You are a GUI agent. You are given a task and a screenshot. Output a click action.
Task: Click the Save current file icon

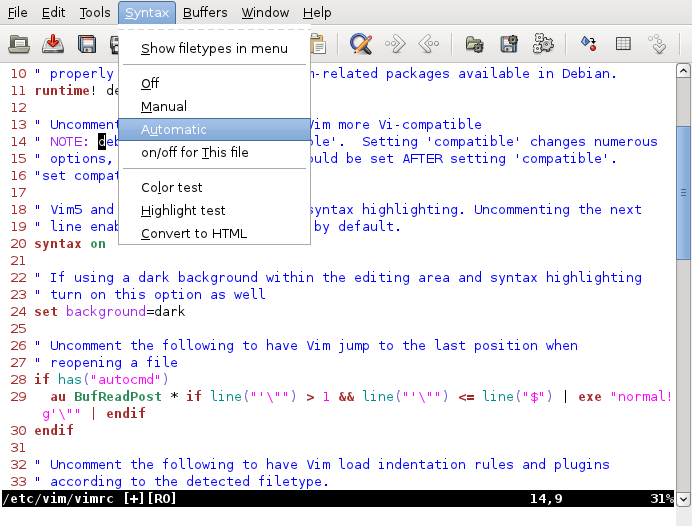coord(53,44)
